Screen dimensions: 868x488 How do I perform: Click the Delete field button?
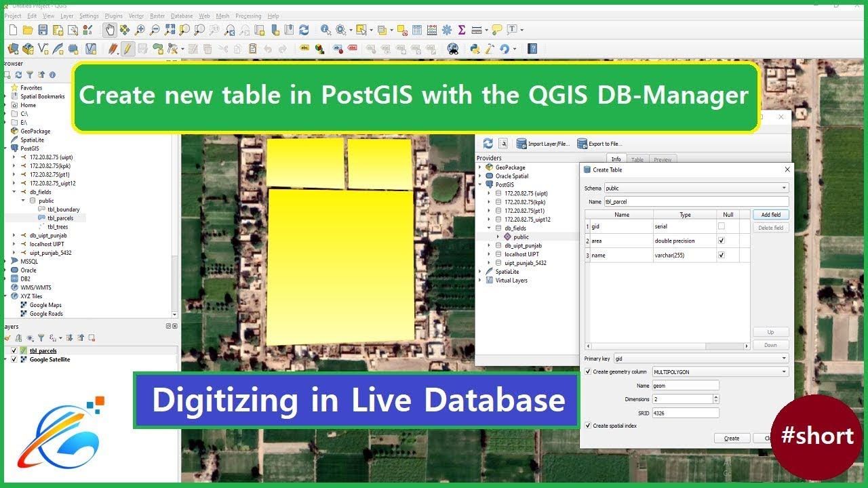[771, 228]
